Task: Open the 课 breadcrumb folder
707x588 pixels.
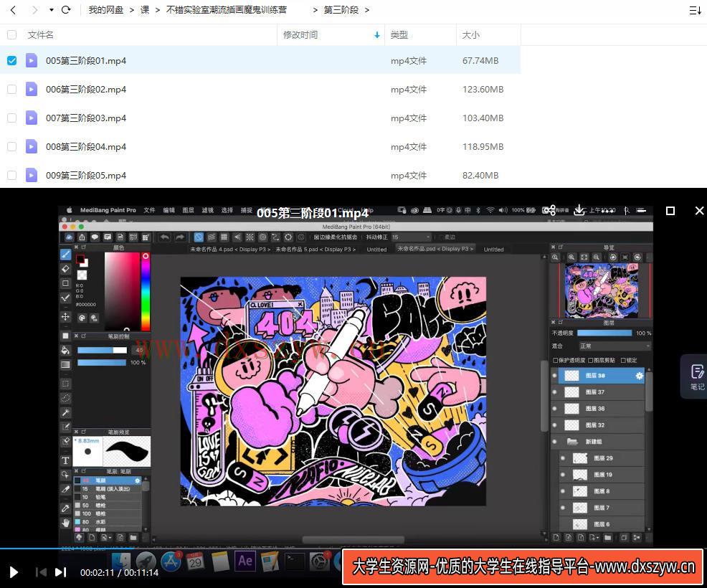Action: click(x=145, y=10)
